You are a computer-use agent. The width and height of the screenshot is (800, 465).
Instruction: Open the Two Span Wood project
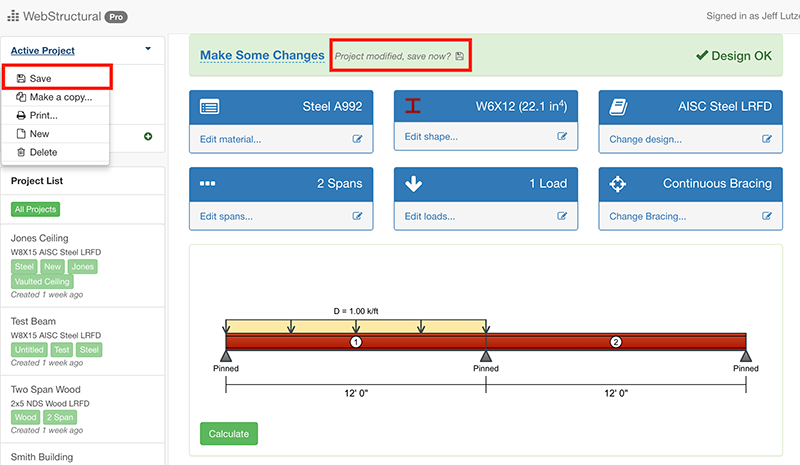[x=45, y=389]
